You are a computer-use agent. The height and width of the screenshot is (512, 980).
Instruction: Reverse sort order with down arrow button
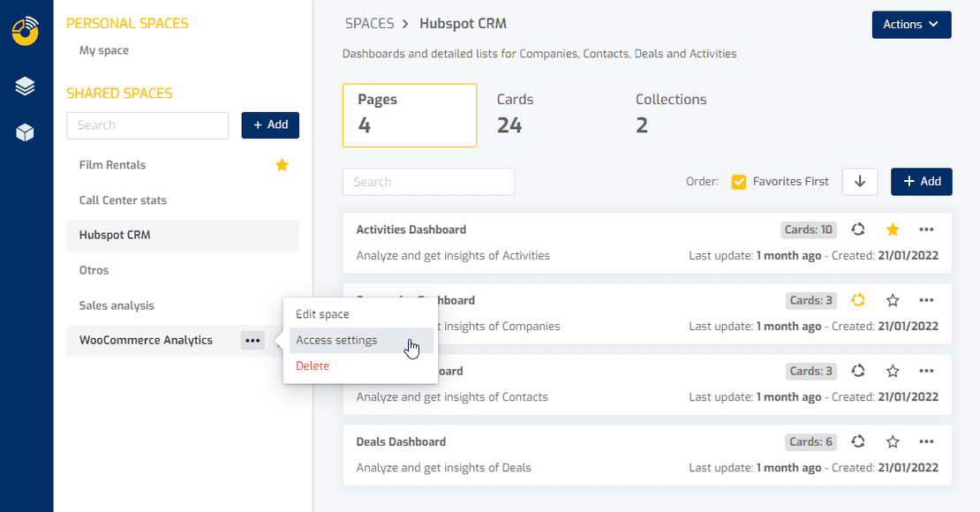click(x=860, y=181)
